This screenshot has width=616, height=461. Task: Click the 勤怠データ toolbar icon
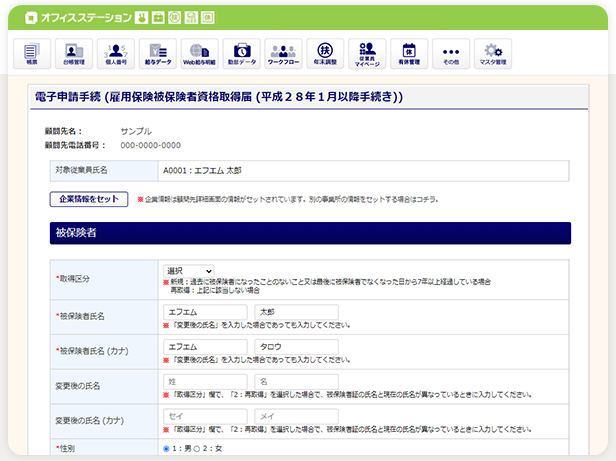[x=242, y=54]
